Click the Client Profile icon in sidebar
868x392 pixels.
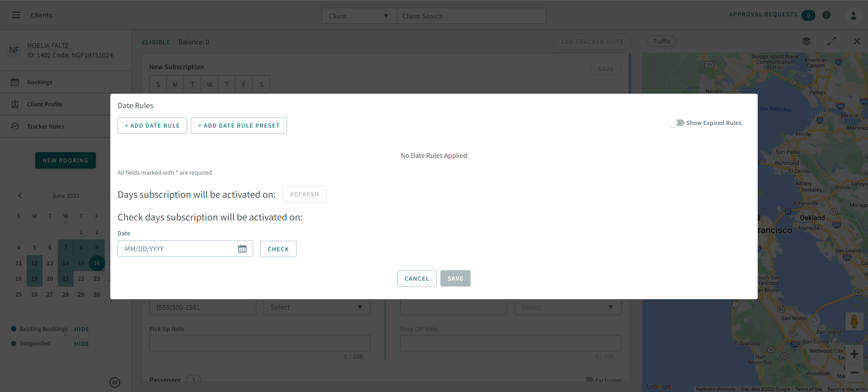coord(15,104)
